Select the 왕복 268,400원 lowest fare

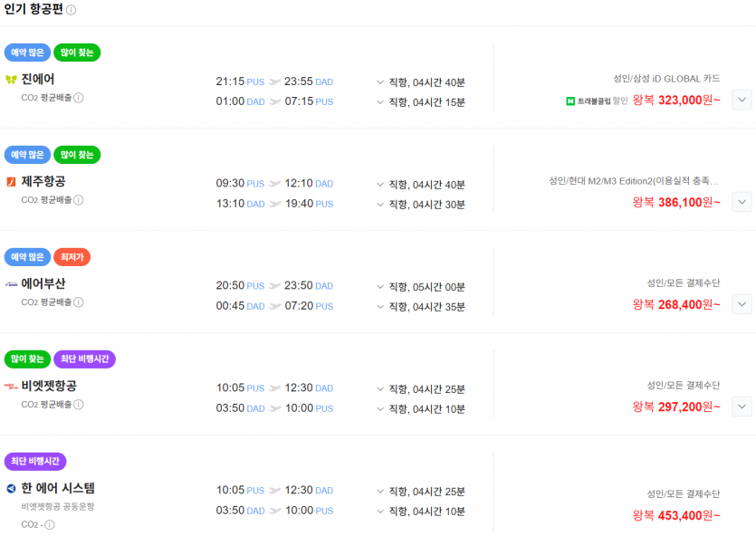[676, 304]
